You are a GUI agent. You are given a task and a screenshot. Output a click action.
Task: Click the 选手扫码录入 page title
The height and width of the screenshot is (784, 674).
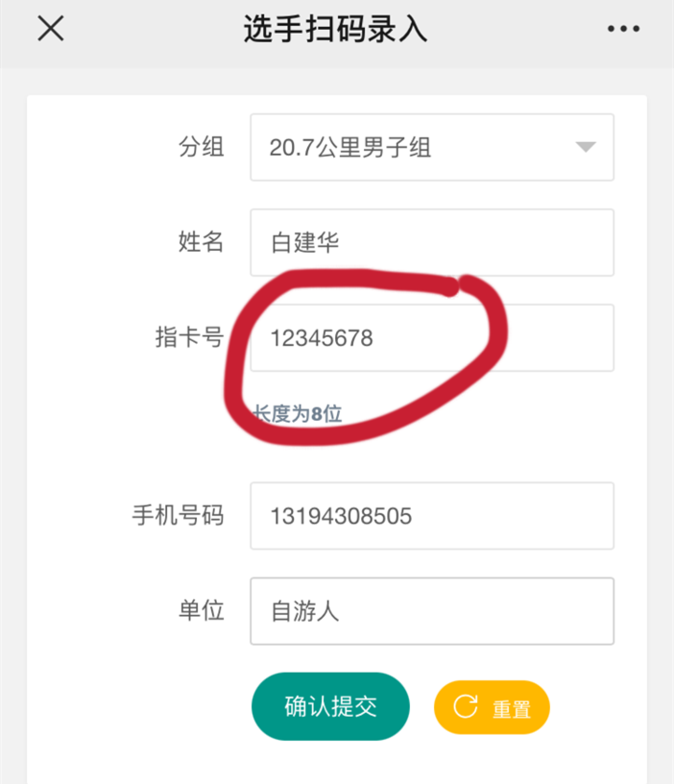pyautogui.click(x=335, y=30)
